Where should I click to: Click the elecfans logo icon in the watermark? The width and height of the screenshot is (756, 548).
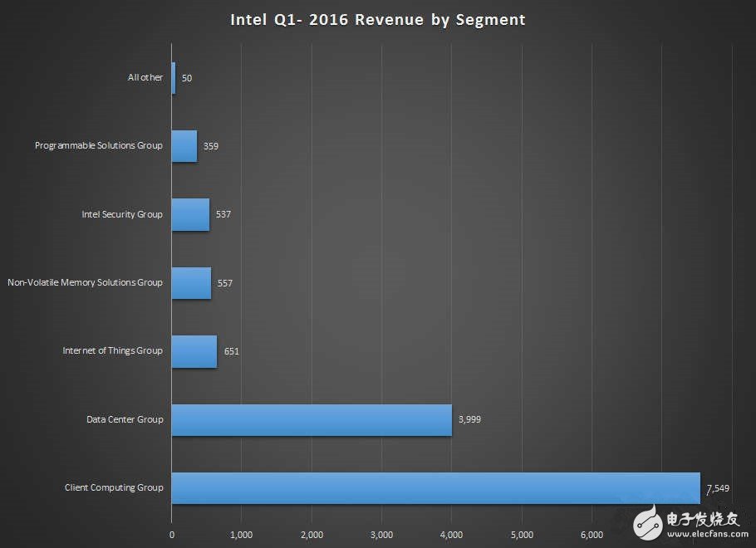(x=650, y=523)
